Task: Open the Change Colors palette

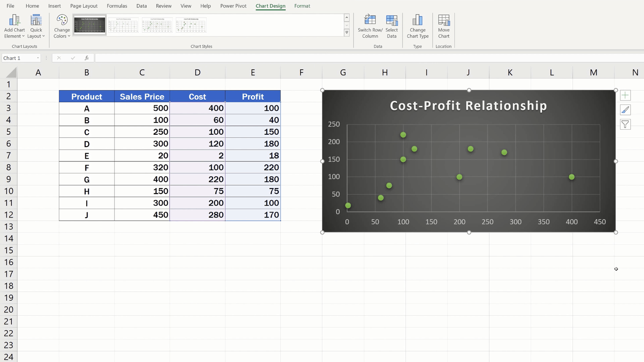Action: [x=62, y=26]
